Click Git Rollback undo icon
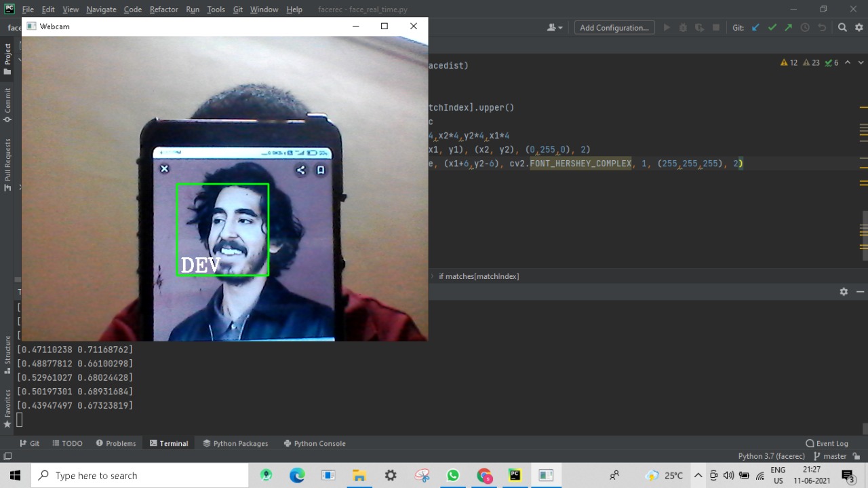Image resolution: width=868 pixels, height=488 pixels. tap(821, 28)
